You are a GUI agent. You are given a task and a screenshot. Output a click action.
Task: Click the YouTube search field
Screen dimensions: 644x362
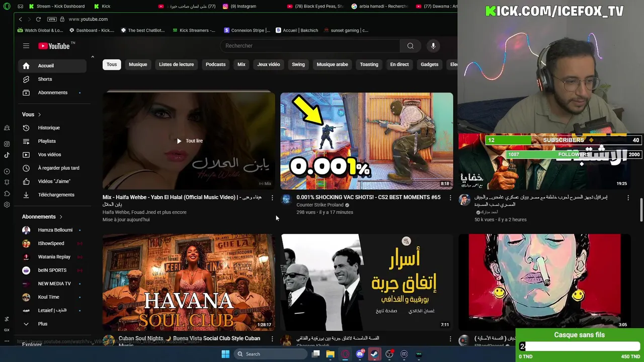[x=310, y=46]
